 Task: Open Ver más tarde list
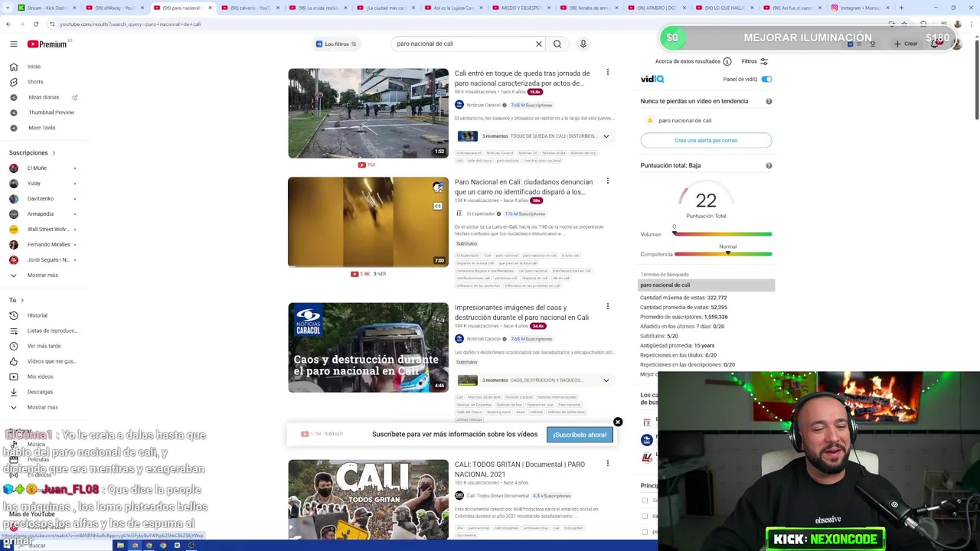[x=44, y=346]
